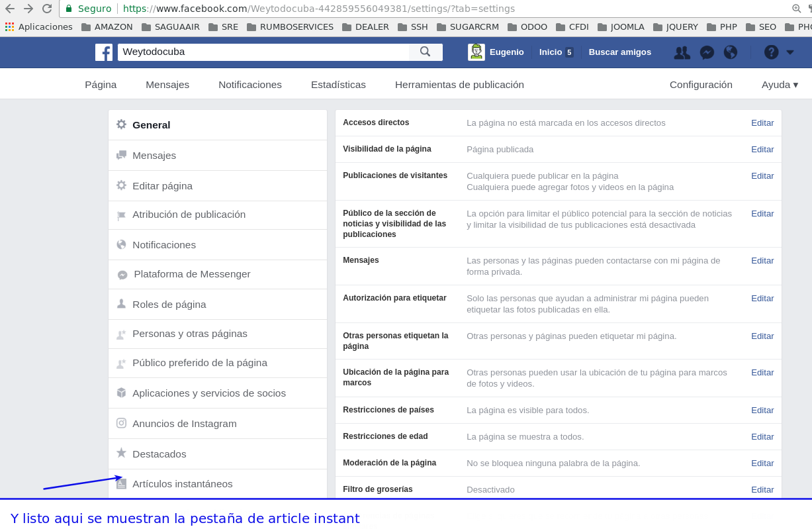Open the SAGUAAIR bookmark folder
812x531 pixels.
(x=171, y=27)
